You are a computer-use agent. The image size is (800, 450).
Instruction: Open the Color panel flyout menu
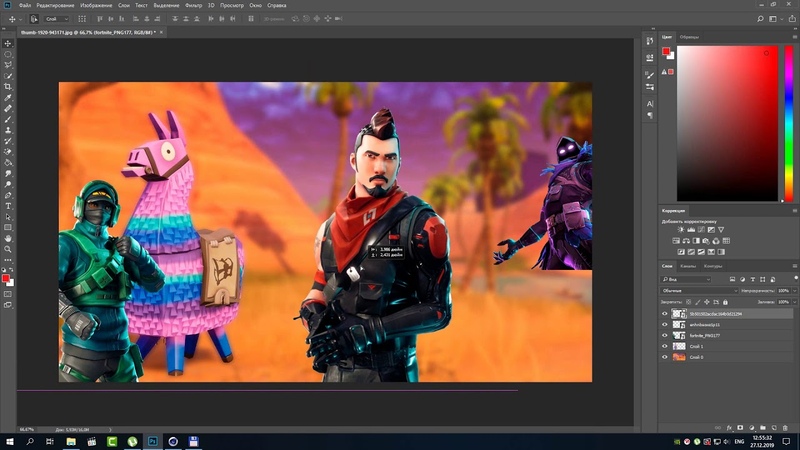click(794, 37)
